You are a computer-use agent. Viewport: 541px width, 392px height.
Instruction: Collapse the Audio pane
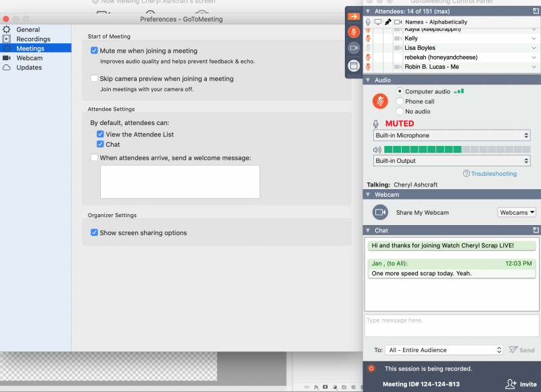click(x=368, y=80)
